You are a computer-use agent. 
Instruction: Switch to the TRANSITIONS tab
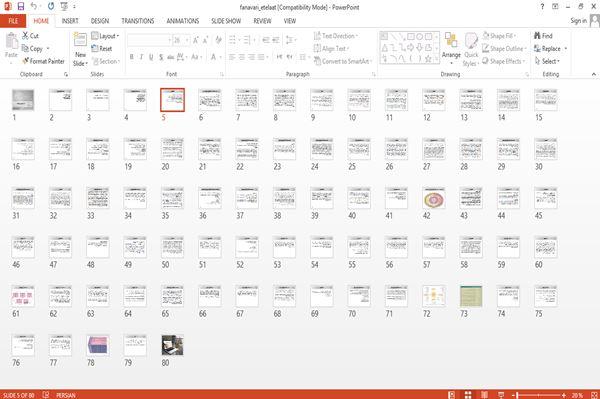pos(138,21)
